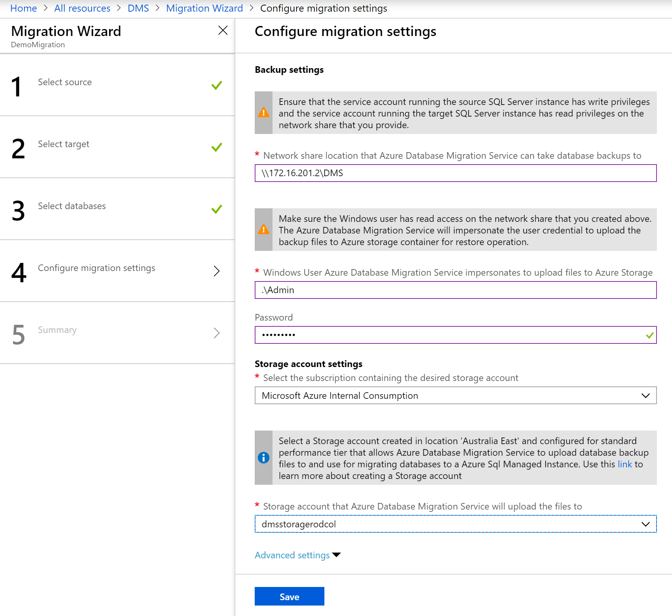Click the chevron arrow next to Summary step
Image resolution: width=672 pixels, height=616 pixels.
point(217,333)
